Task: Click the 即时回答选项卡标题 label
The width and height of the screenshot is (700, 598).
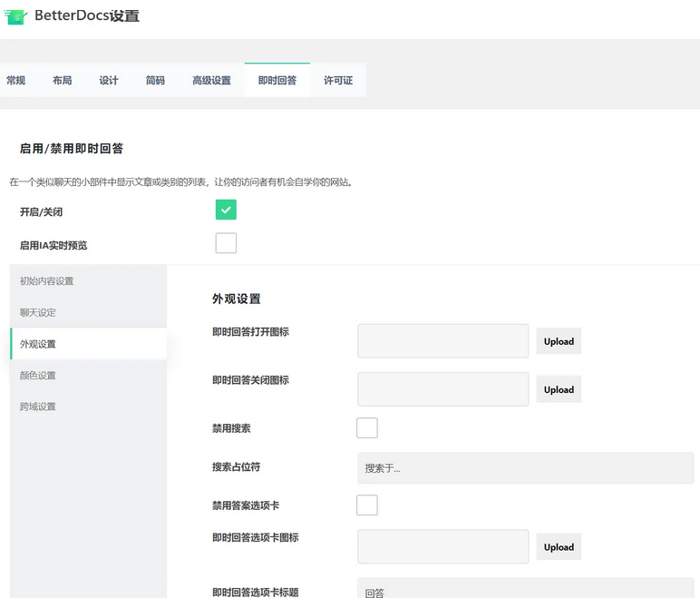Action: tap(256, 593)
